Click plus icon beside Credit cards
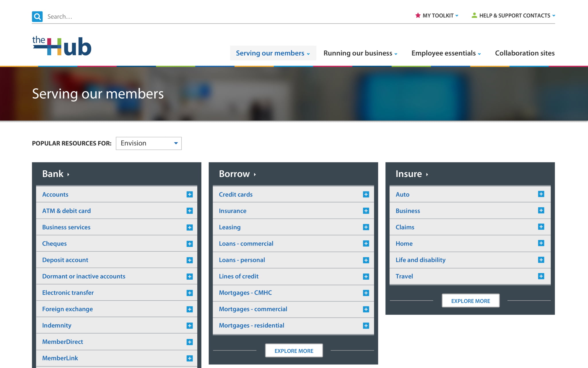The image size is (588, 368). pos(366,194)
